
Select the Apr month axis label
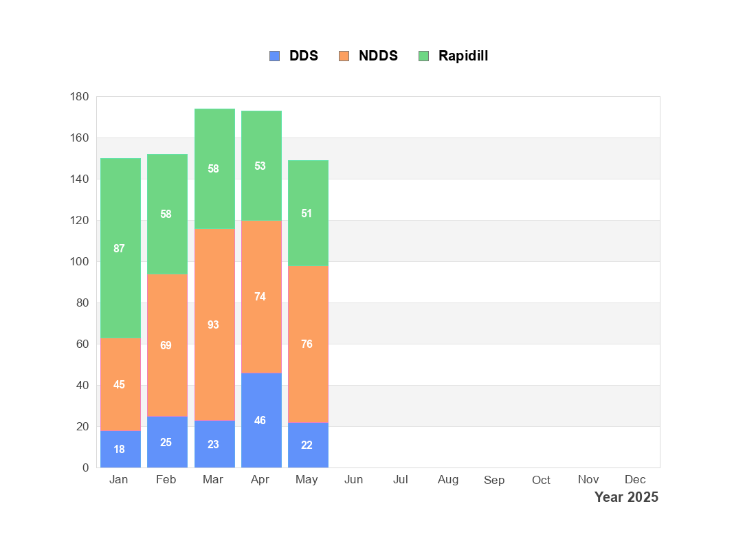(x=260, y=480)
